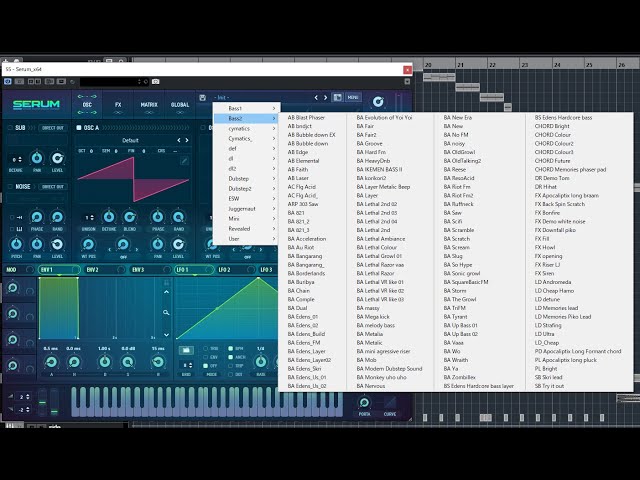Open the preset browser icon beside MENU

[338, 98]
